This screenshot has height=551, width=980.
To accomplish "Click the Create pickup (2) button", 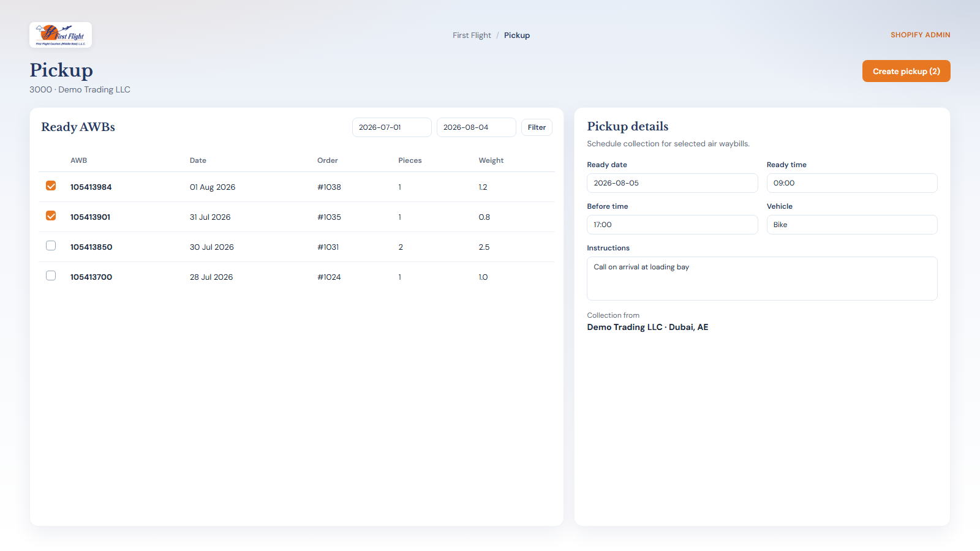I will (x=907, y=71).
